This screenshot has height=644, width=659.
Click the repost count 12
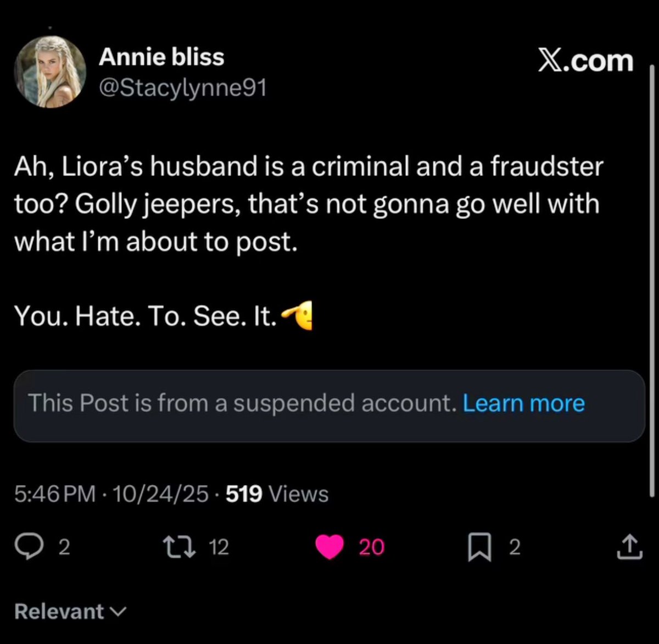point(219,547)
